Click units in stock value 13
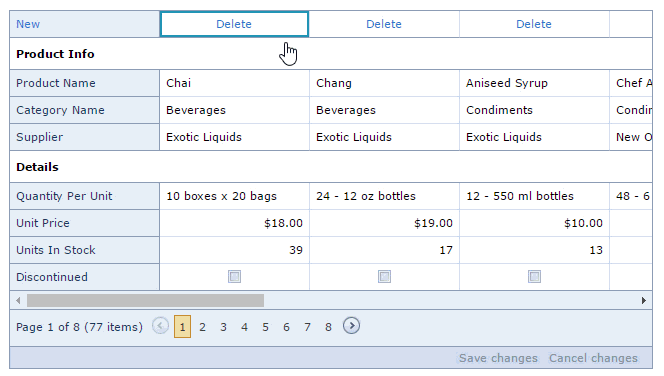The height and width of the screenshot is (376, 664). 534,250
